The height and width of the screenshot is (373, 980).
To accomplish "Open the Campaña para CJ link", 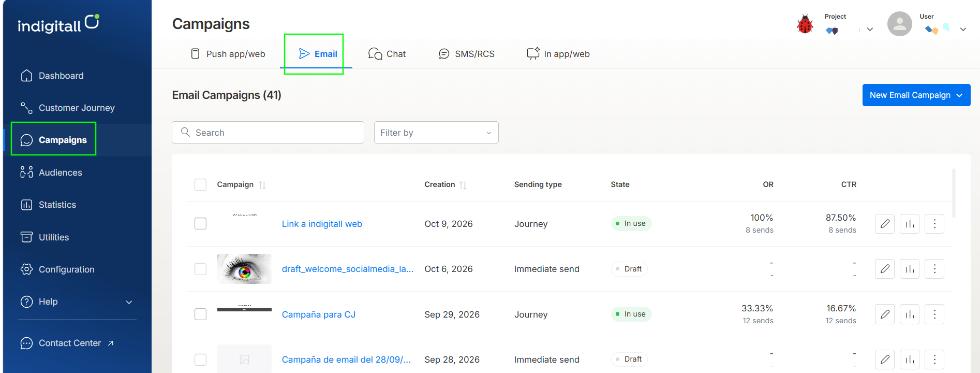I will click(x=319, y=314).
